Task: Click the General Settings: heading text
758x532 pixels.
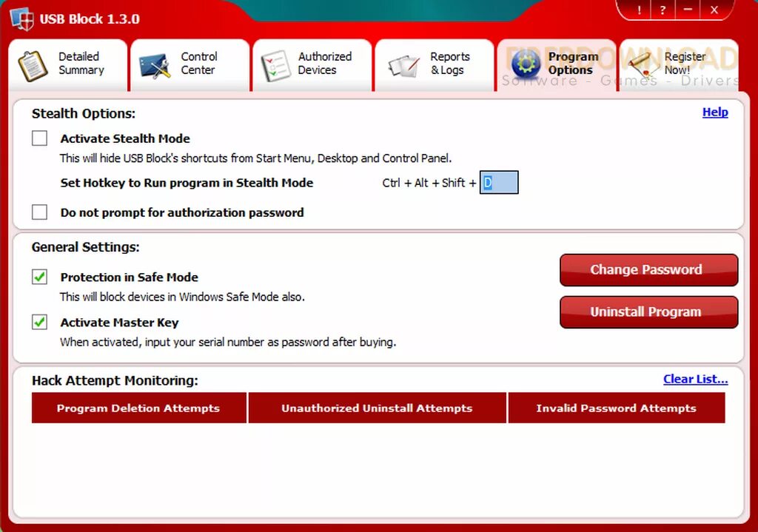Action: (x=86, y=247)
